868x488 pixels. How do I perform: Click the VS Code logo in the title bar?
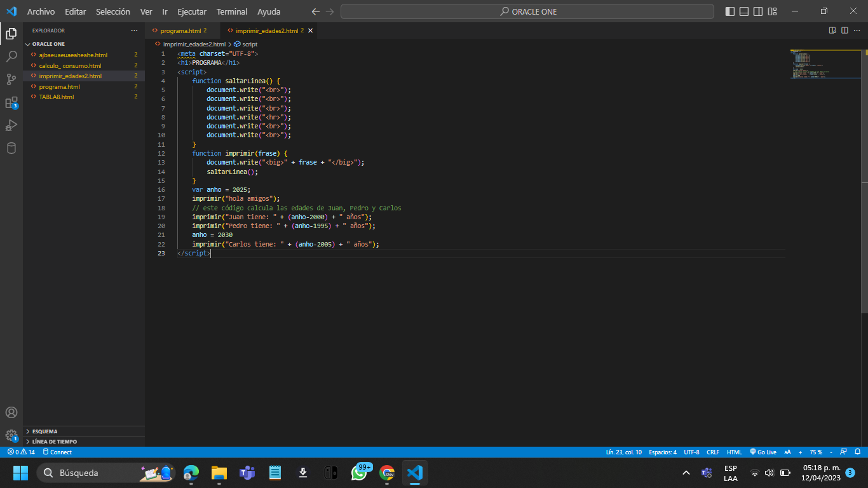(11, 11)
